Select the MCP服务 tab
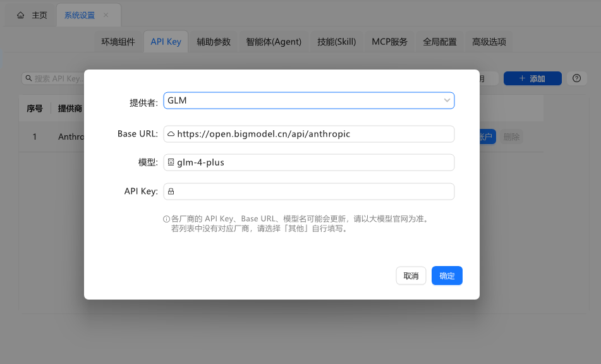 (389, 42)
